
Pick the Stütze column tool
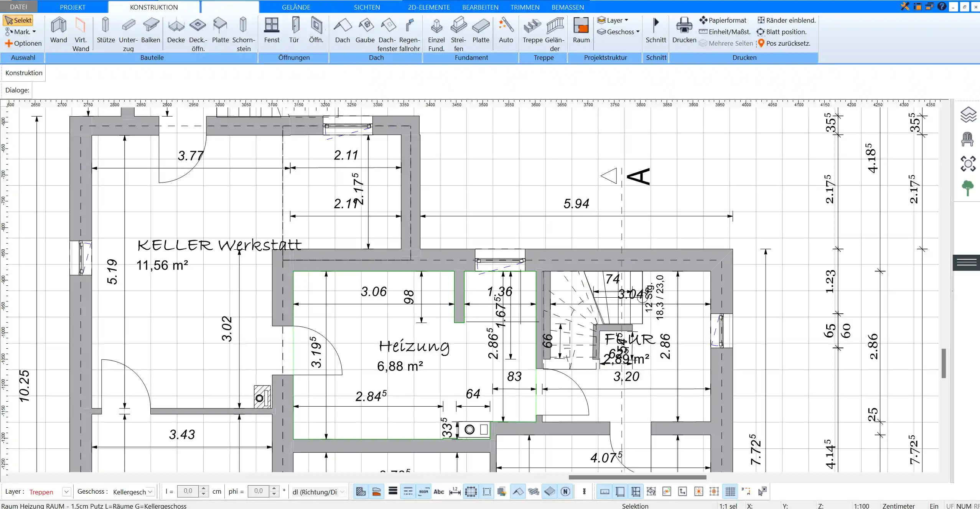(x=106, y=30)
